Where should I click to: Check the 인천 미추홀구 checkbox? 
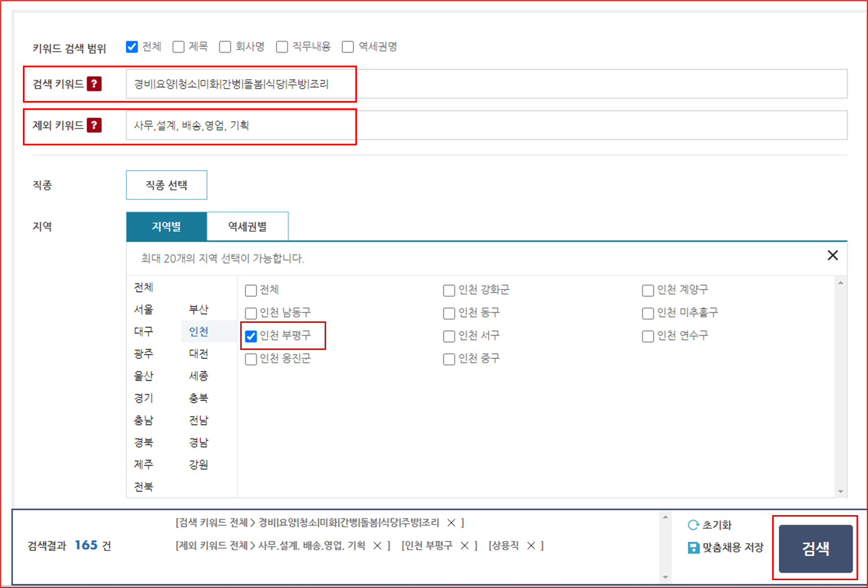point(648,313)
